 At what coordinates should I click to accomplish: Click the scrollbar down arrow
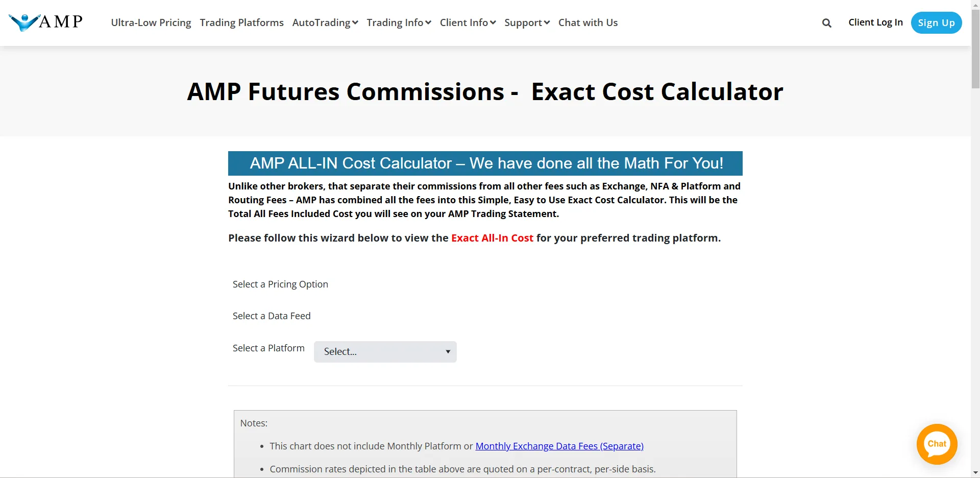(975, 473)
